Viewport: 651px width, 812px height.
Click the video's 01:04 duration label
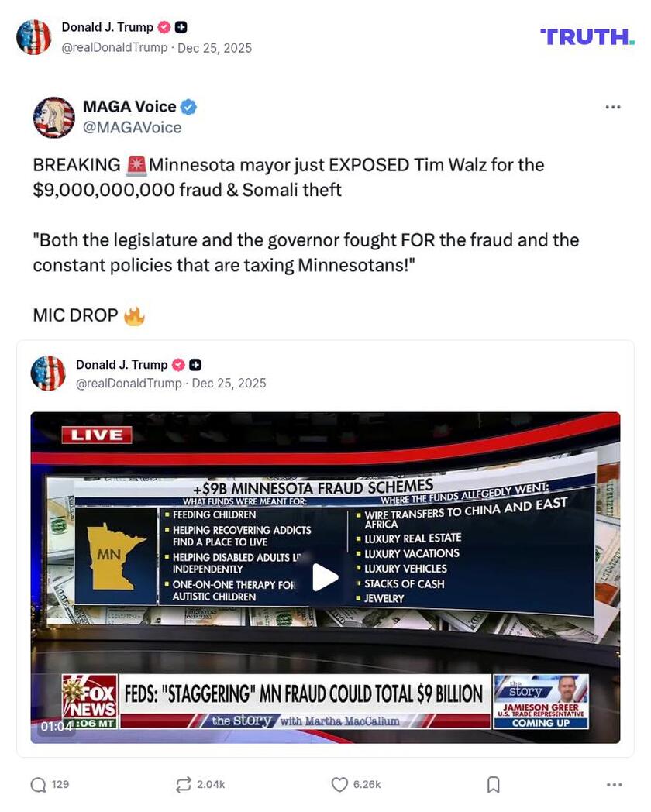56,727
